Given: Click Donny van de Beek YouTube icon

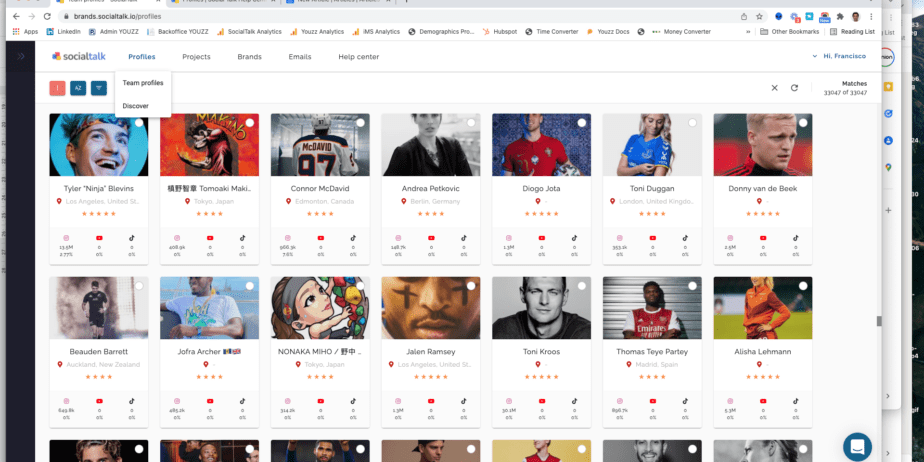Looking at the screenshot, I should pos(763,238).
